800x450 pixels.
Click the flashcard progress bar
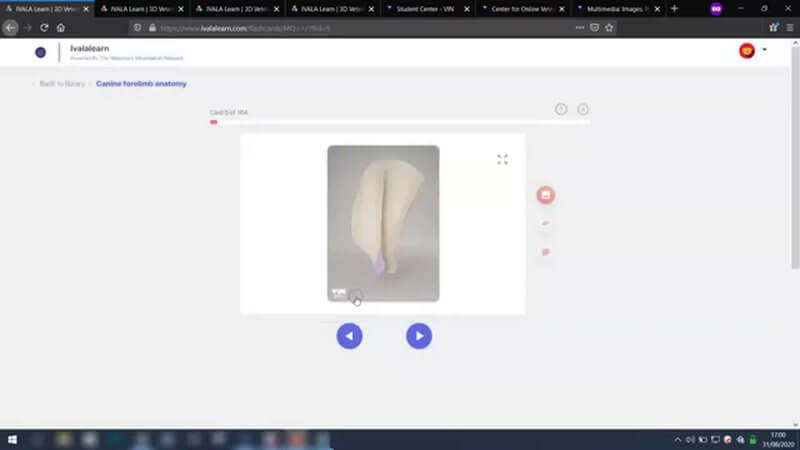[x=400, y=122]
